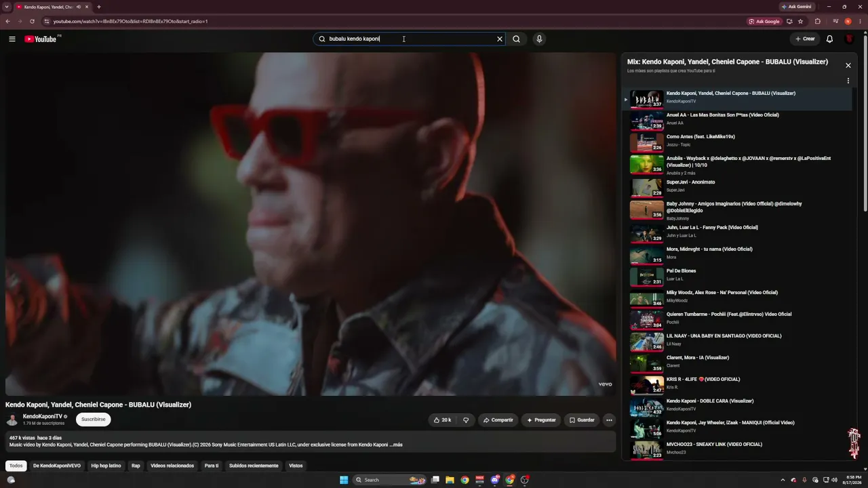Play Anuel AA Las Mas Bonitas thumbnail

(x=647, y=121)
